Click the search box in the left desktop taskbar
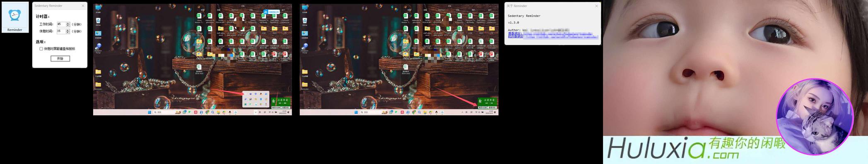 [x=164, y=112]
